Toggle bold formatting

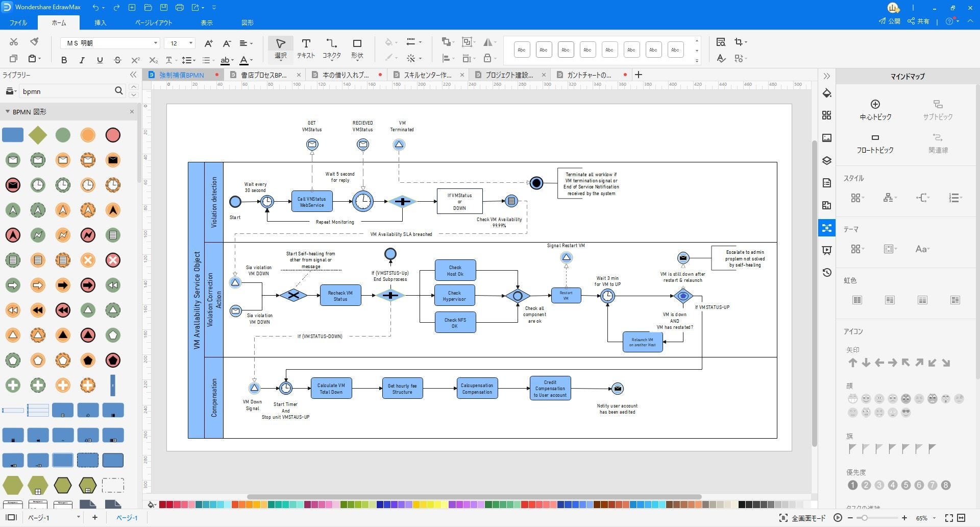[64, 60]
